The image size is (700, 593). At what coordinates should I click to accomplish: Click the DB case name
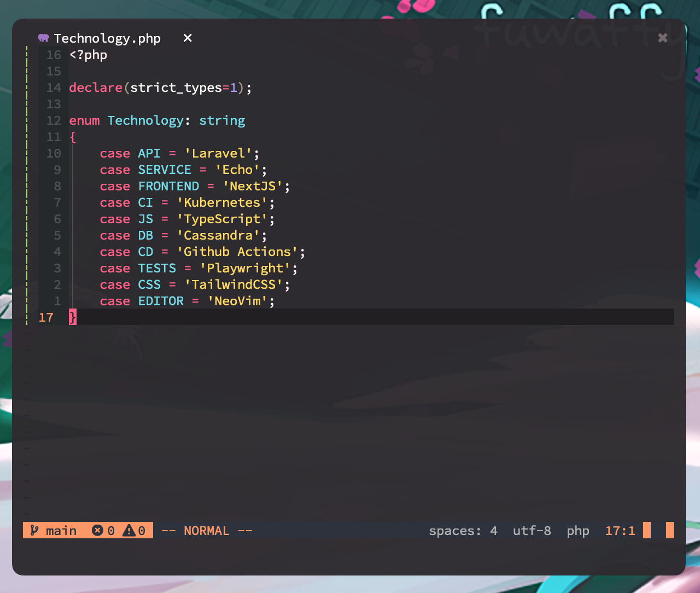pos(145,235)
